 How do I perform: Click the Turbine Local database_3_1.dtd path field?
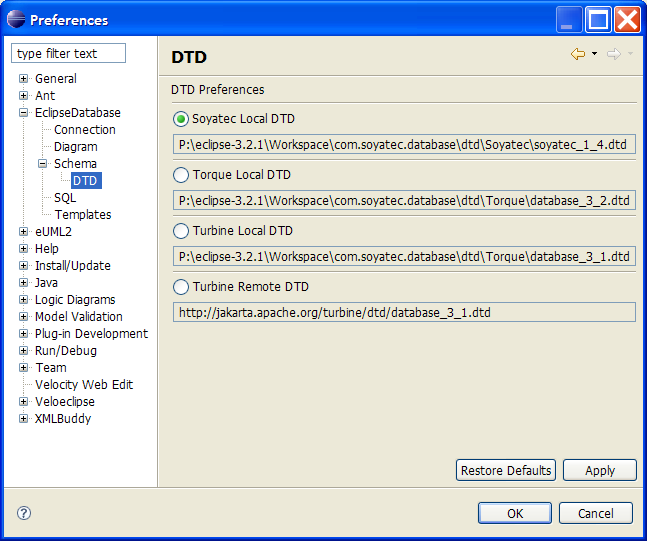(x=404, y=257)
